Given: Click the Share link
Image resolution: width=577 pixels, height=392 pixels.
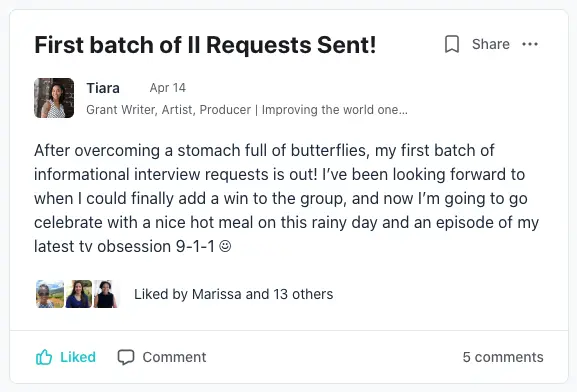Looking at the screenshot, I should pyautogui.click(x=491, y=44).
